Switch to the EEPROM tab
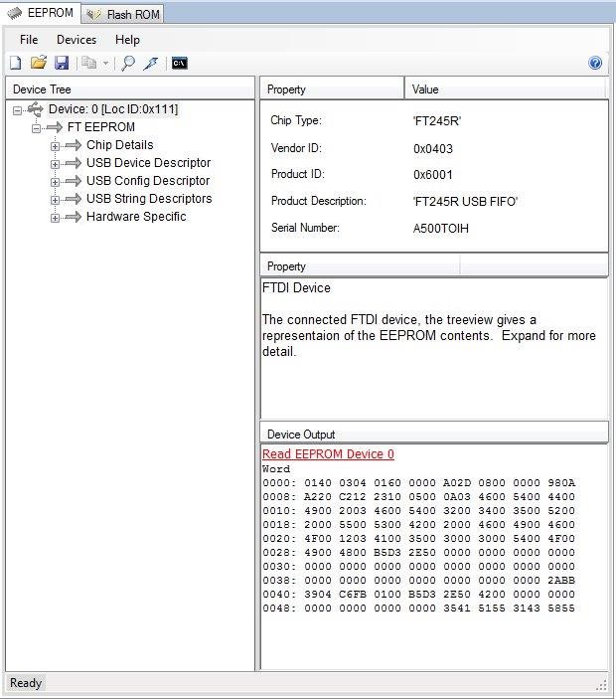The image size is (616, 699). tap(41, 13)
